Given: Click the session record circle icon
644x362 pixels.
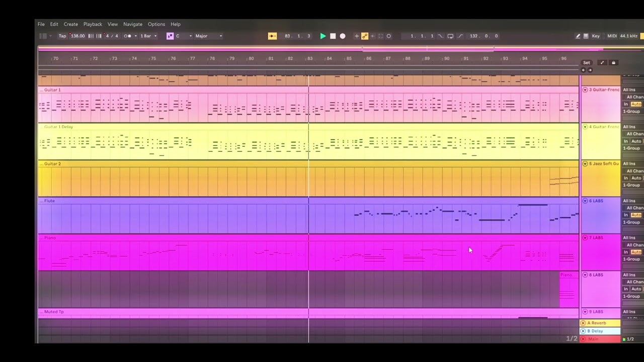Looking at the screenshot, I should pyautogui.click(x=388, y=36).
